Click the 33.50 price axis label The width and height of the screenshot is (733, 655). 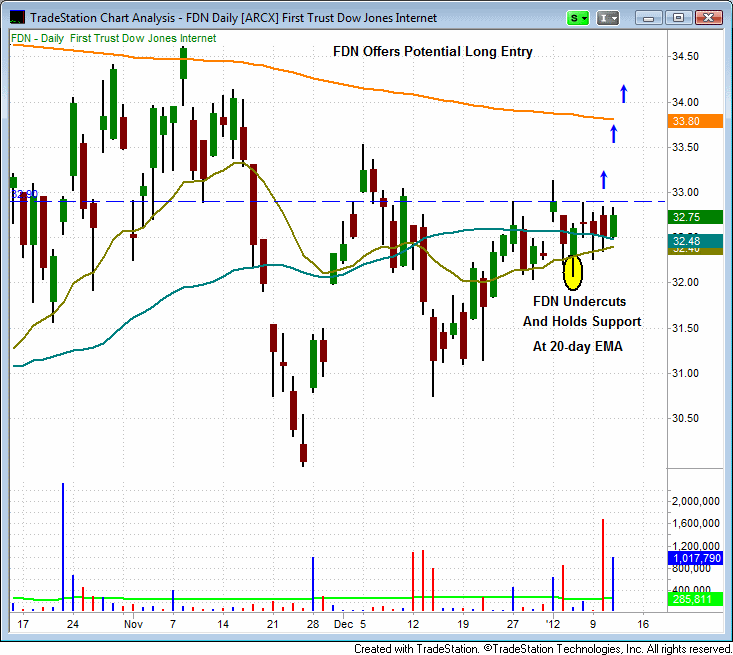point(685,147)
